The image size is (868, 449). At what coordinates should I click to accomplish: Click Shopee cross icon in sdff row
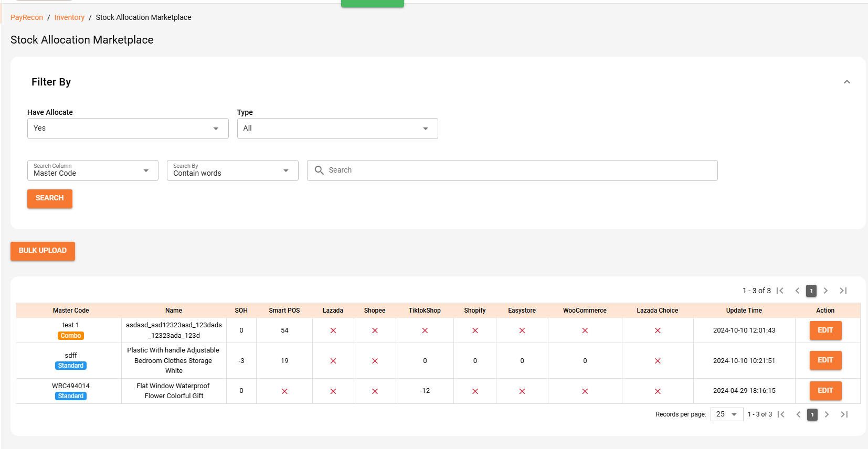point(375,361)
